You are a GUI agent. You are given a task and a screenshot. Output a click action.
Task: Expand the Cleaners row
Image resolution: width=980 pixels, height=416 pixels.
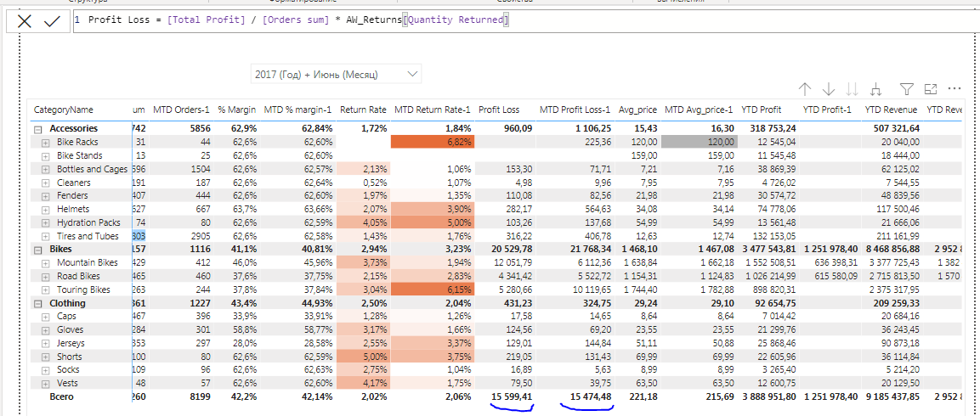(45, 183)
